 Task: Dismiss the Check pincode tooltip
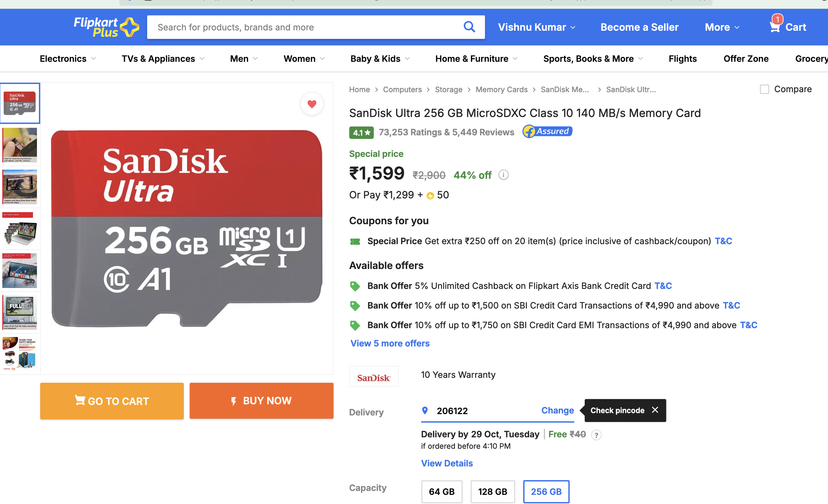[x=655, y=410]
